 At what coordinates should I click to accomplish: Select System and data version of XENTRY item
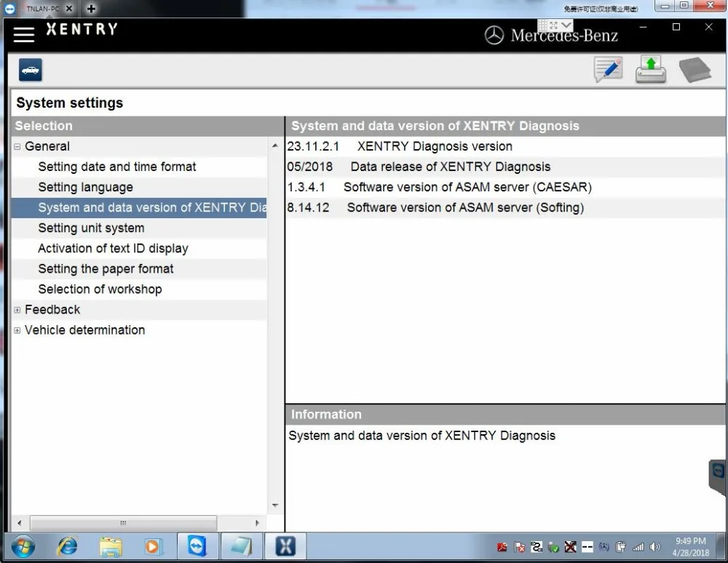tap(139, 208)
